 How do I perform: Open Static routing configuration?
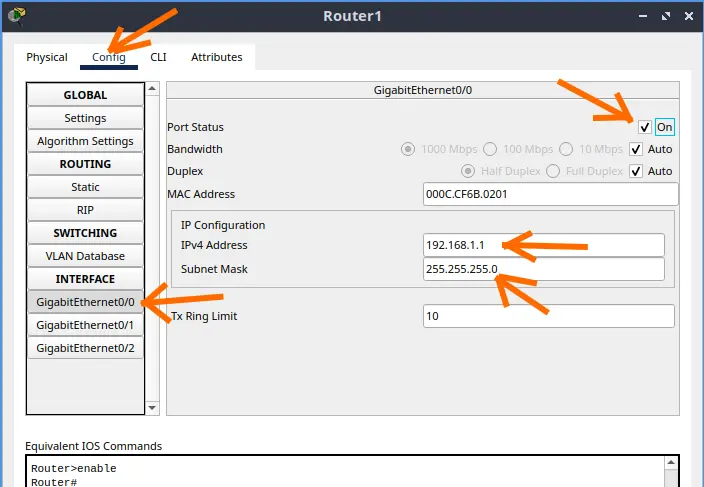coord(85,187)
